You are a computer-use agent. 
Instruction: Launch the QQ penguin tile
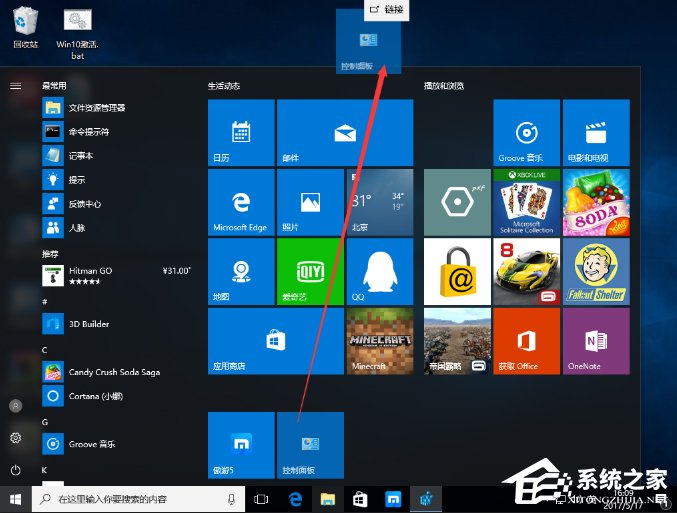click(379, 271)
